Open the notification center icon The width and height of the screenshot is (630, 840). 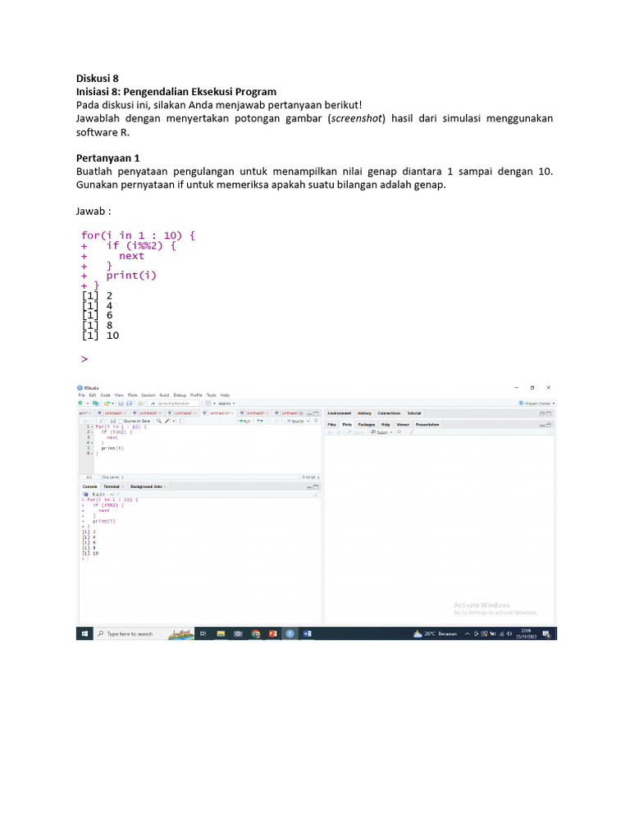click(546, 634)
